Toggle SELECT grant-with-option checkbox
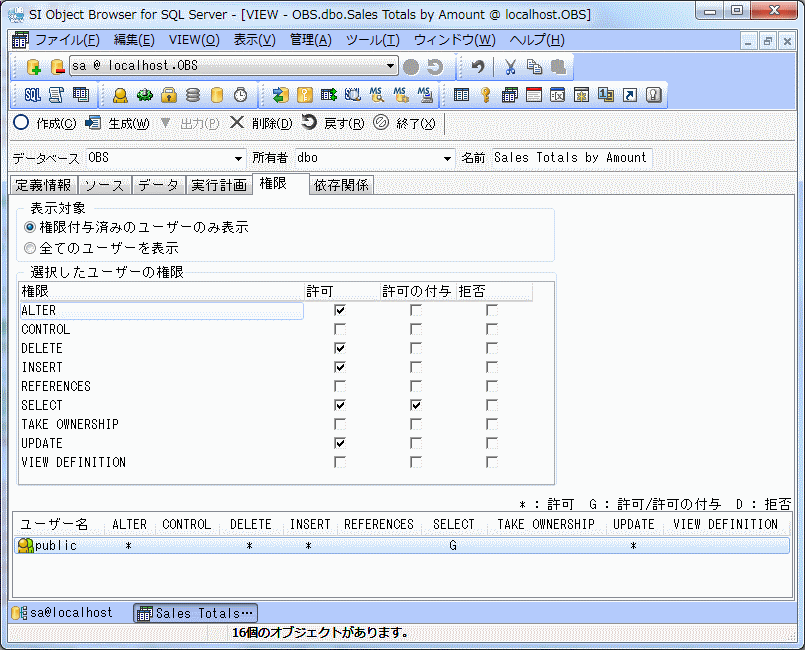Image resolution: width=805 pixels, height=650 pixels. tap(416, 406)
